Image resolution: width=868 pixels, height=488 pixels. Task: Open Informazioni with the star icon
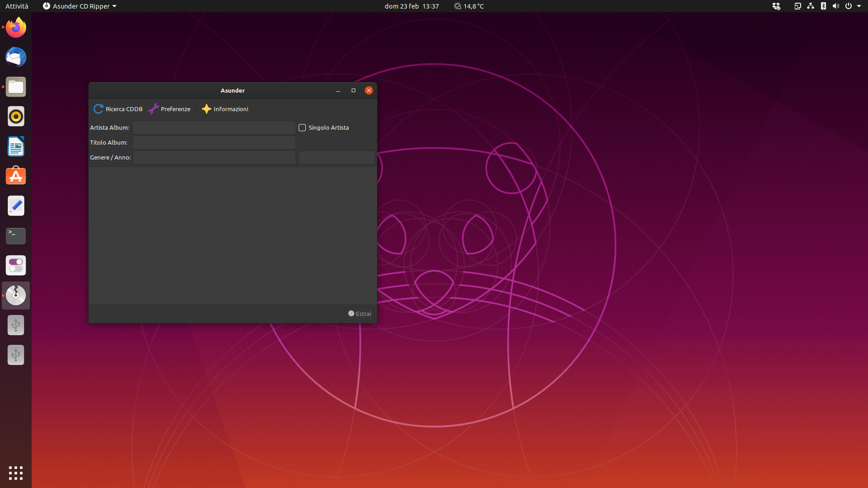[x=207, y=109]
